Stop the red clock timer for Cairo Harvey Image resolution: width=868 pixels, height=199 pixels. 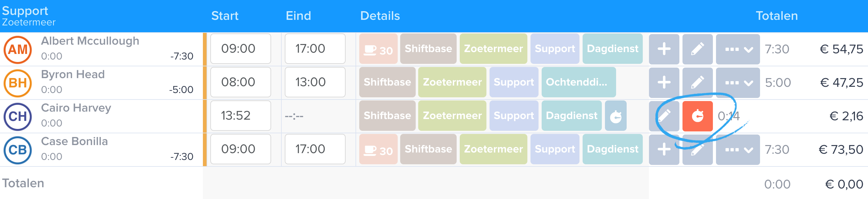[697, 116]
